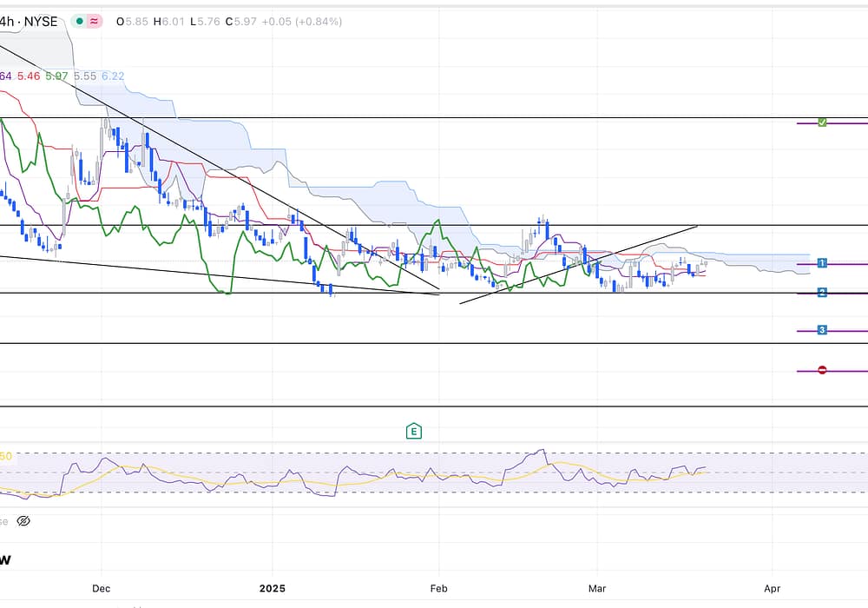Click the Apr label on time axis
The height and width of the screenshot is (608, 868).
(772, 588)
